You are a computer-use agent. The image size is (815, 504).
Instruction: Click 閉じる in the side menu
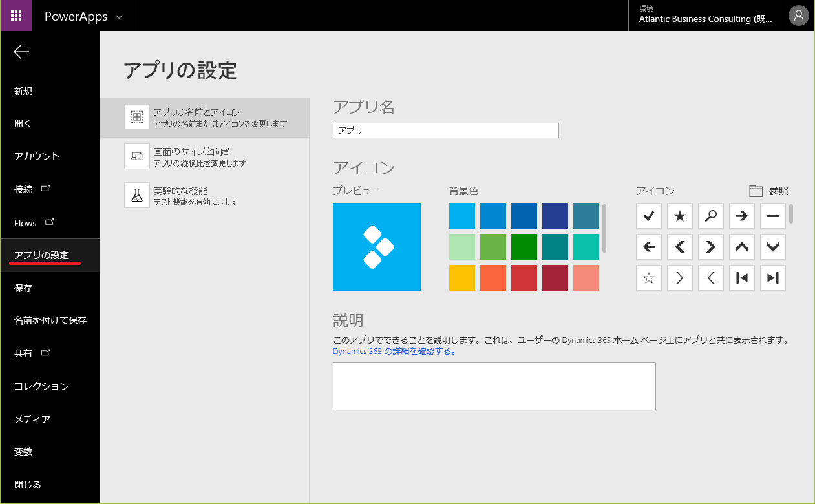tap(28, 485)
